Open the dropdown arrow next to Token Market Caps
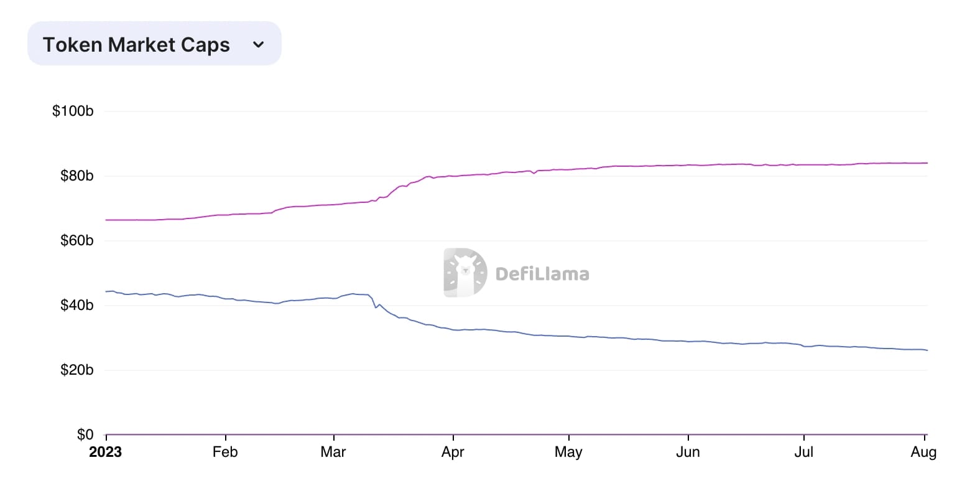This screenshot has height=478, width=980. pyautogui.click(x=259, y=44)
